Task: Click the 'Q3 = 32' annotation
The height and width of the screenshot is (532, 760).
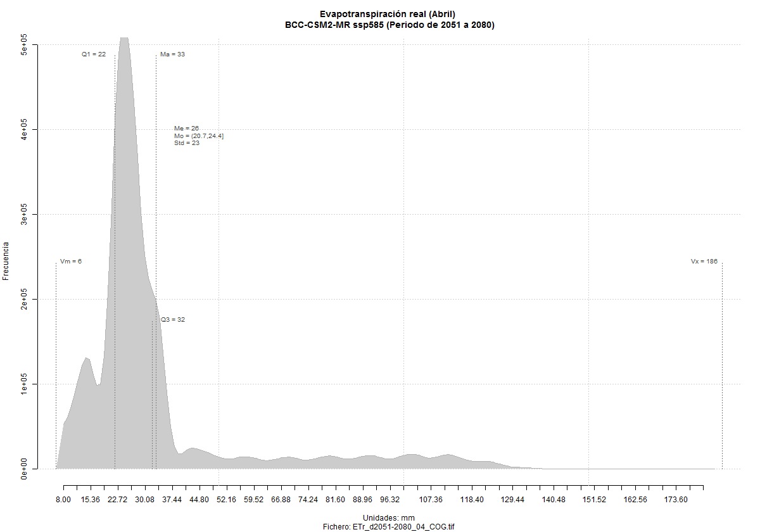Action: coord(172,320)
